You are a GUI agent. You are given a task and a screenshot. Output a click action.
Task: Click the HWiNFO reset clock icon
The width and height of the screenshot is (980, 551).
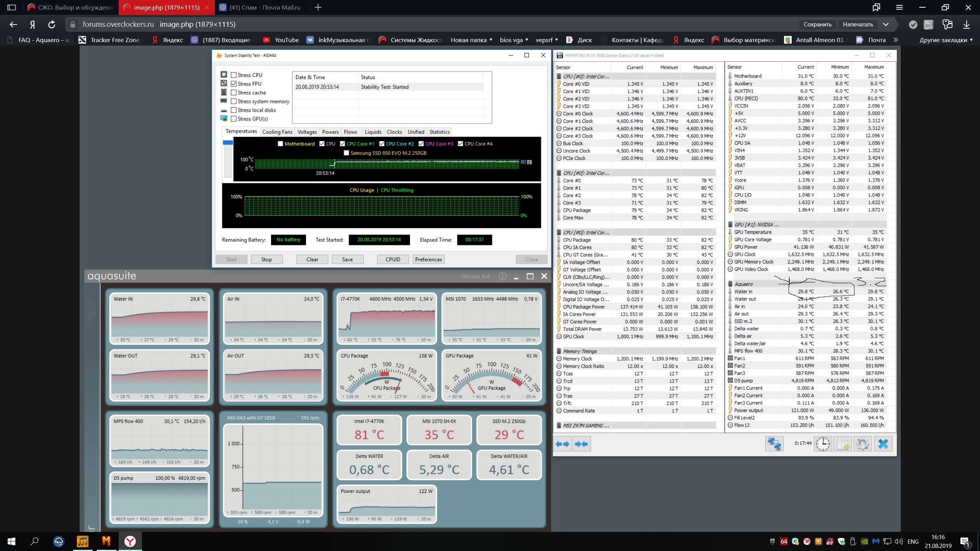(823, 444)
